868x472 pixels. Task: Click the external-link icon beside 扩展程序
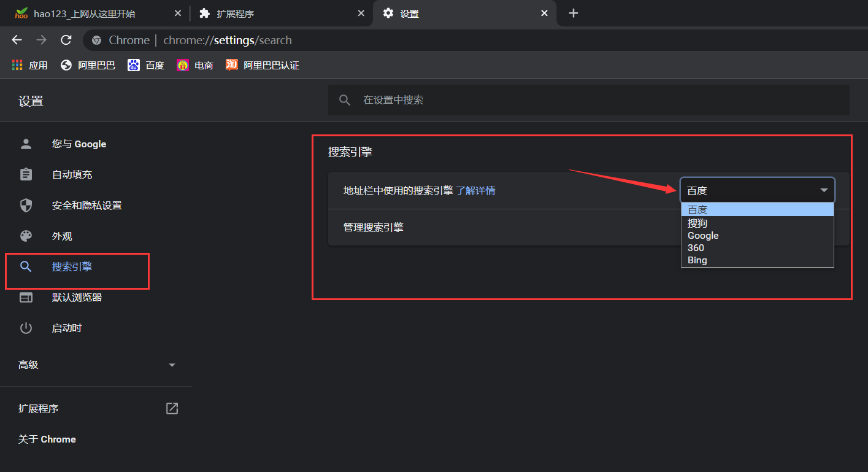point(172,408)
